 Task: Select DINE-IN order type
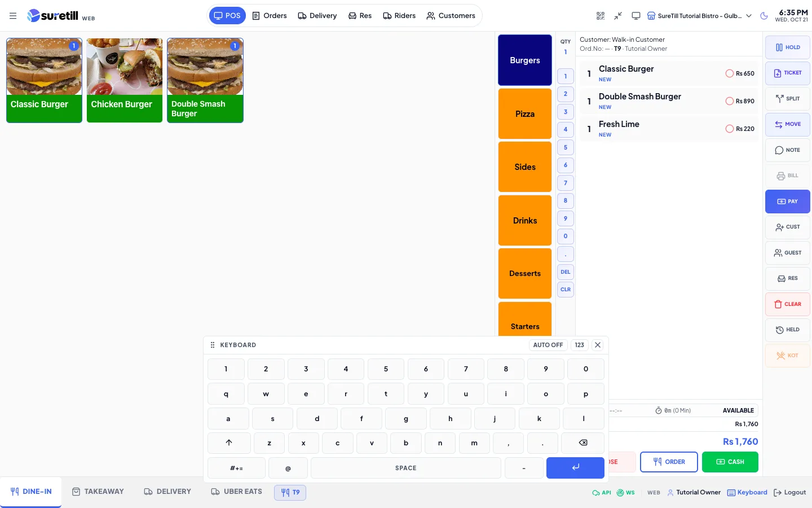31,492
